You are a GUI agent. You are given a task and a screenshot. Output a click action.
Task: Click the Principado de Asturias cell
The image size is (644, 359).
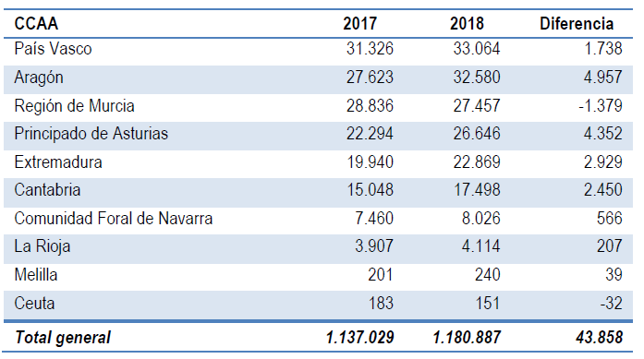coord(91,134)
